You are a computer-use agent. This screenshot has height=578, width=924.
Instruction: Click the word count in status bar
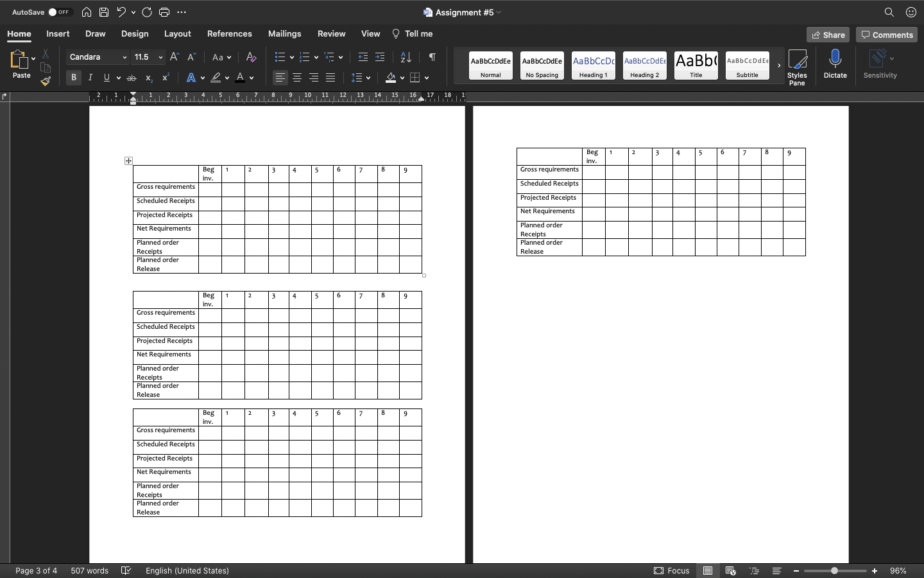click(89, 570)
